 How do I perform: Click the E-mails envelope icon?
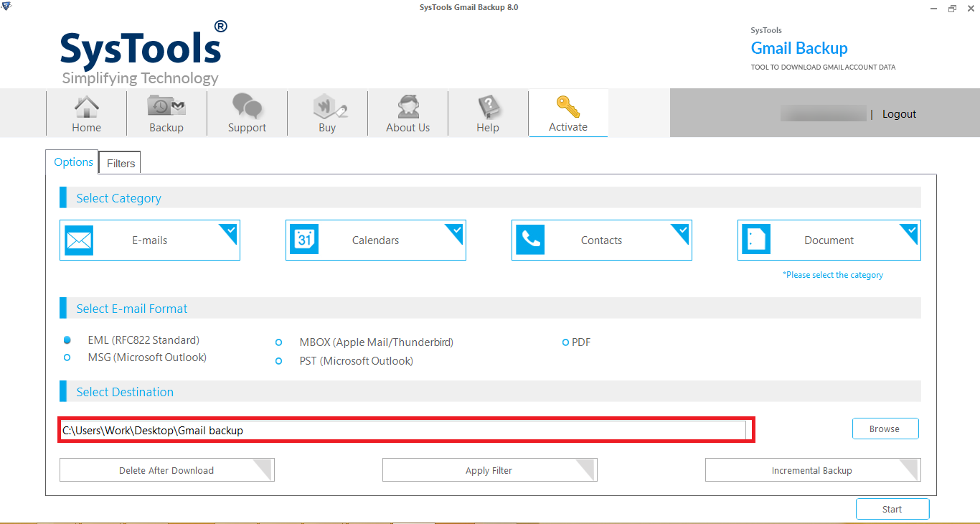[79, 240]
